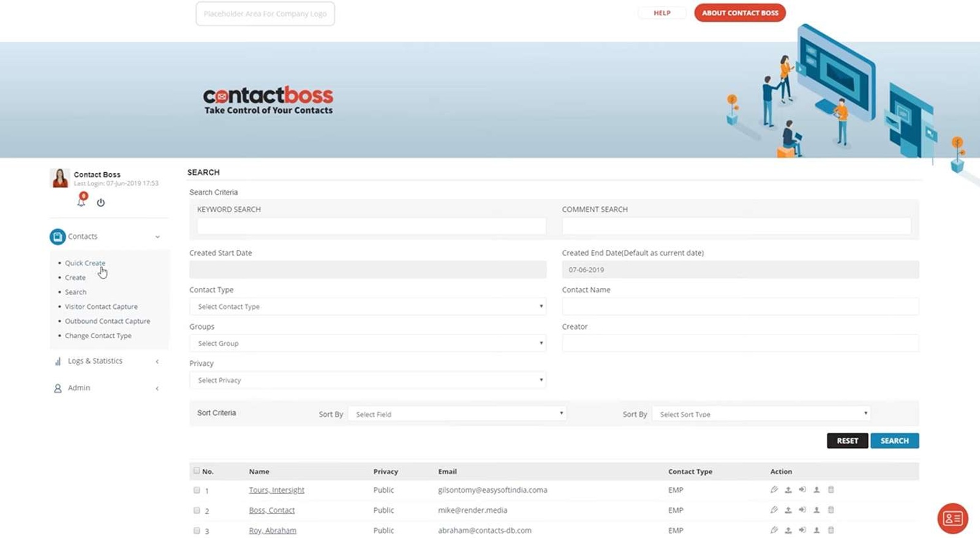Open the Select Sort Type dropdown

(761, 414)
